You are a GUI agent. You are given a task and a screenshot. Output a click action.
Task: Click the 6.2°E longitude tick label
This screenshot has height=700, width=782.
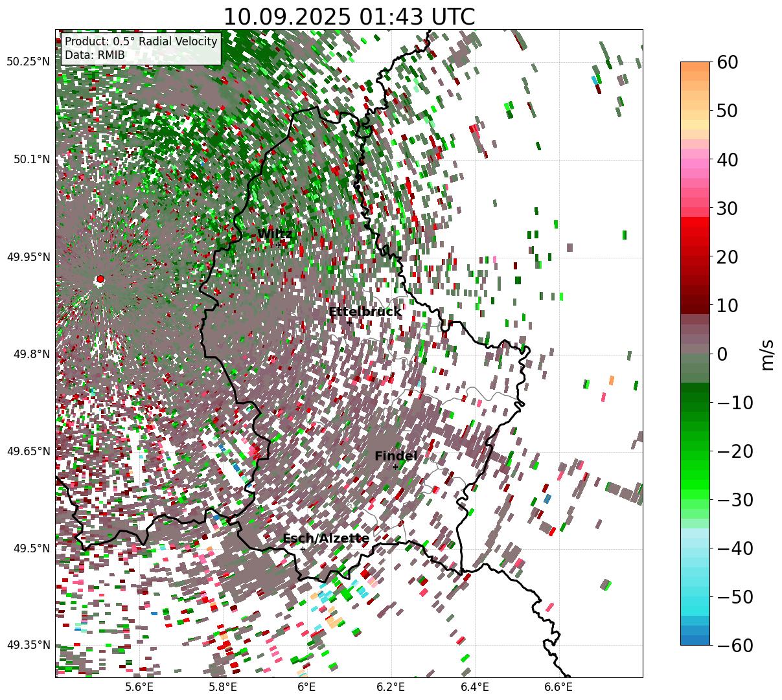391,687
